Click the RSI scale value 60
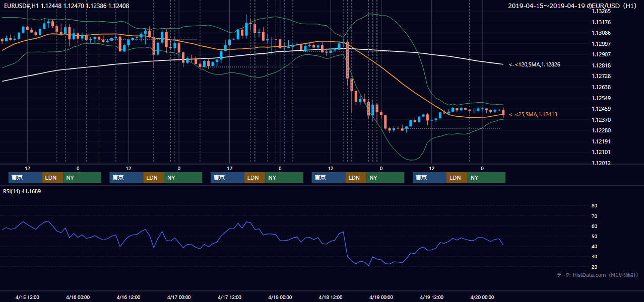 pos(594,226)
